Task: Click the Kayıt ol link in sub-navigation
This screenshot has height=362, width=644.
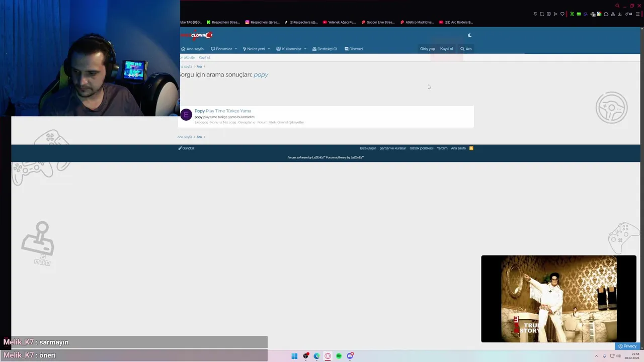Action: coord(204,57)
